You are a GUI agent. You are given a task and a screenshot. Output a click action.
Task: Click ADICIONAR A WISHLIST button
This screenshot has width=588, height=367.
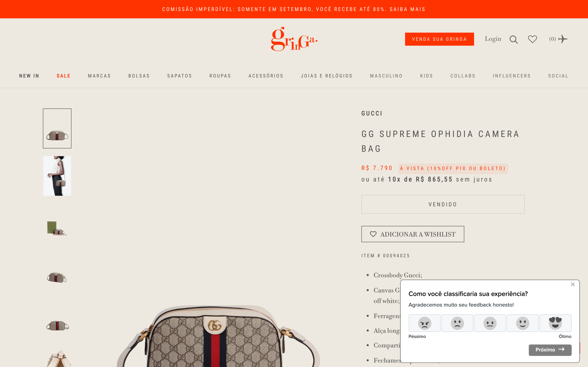point(413,234)
